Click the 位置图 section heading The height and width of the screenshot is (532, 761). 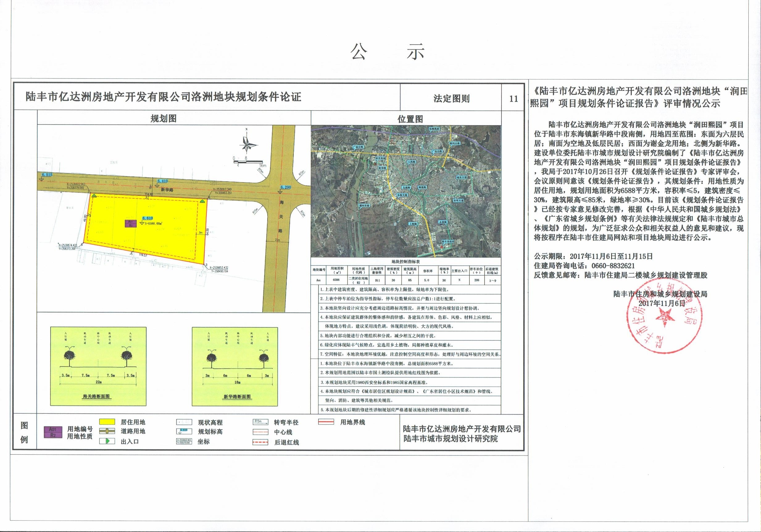click(x=410, y=119)
